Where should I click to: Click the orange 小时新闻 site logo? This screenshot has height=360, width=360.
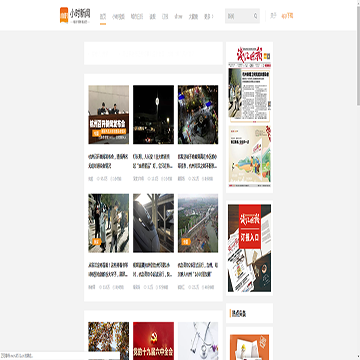coord(75,15)
